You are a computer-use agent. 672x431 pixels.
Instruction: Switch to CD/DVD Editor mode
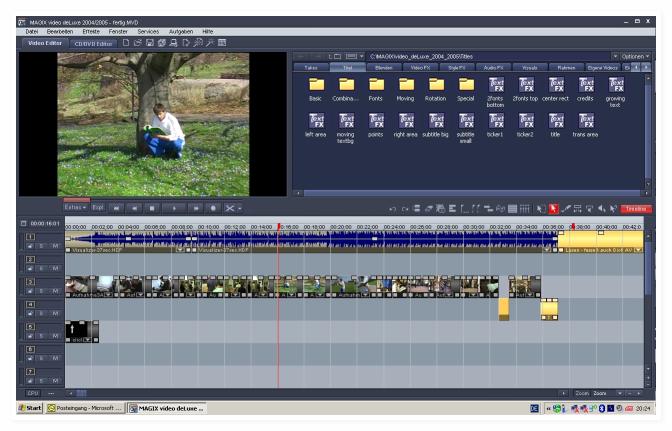[95, 43]
